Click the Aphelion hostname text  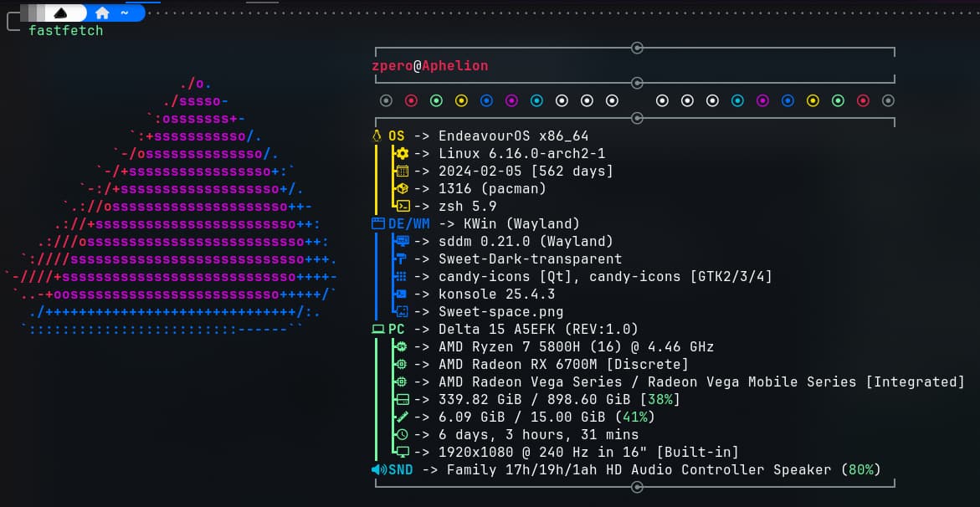[x=454, y=65]
